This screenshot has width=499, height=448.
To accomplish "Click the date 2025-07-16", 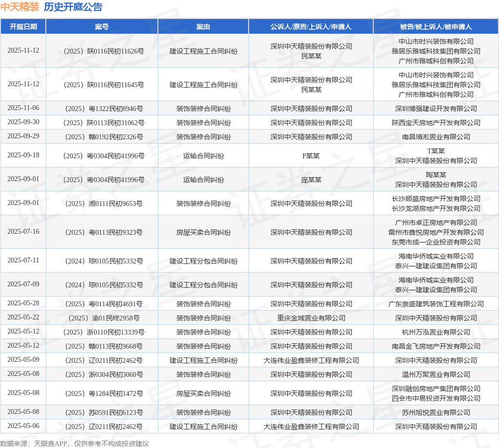I will (23, 231).
